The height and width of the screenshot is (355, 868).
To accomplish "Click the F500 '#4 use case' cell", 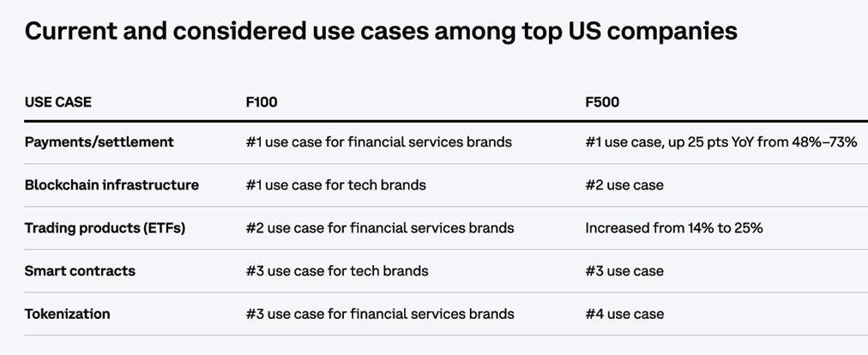I will (x=624, y=314).
